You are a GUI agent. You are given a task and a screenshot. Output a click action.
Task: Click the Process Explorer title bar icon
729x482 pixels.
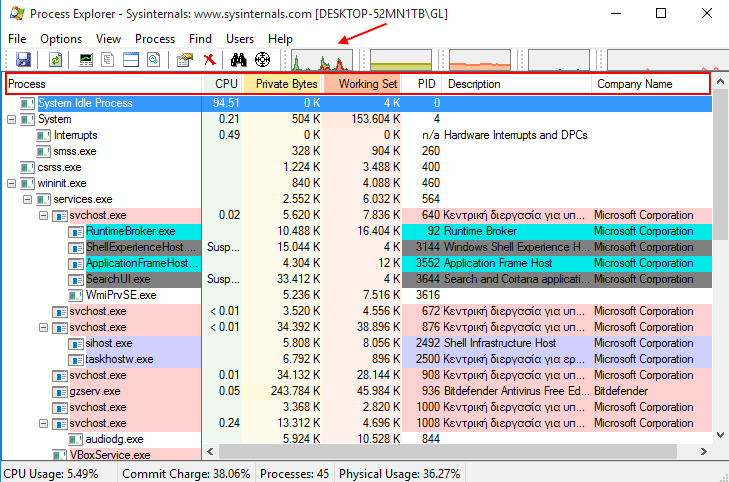pyautogui.click(x=17, y=13)
